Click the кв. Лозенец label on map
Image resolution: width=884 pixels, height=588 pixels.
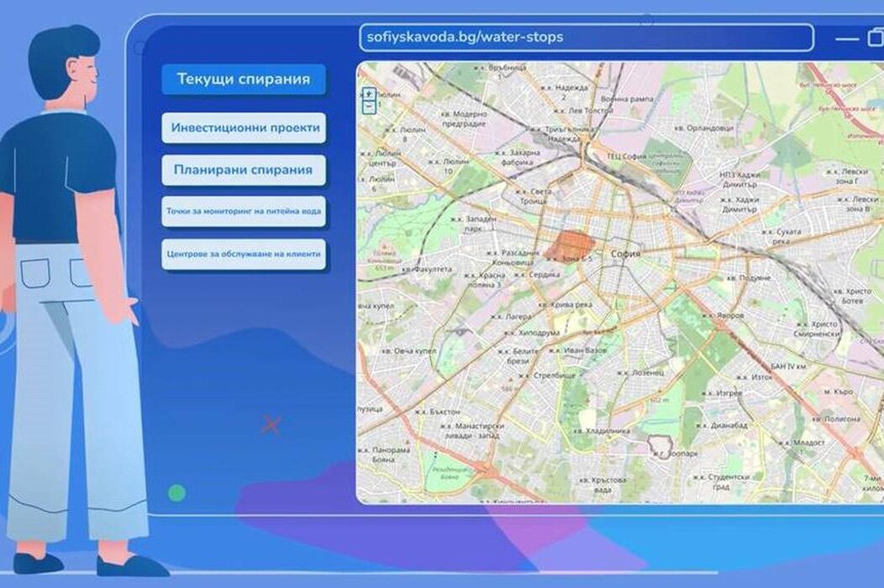pyautogui.click(x=642, y=372)
